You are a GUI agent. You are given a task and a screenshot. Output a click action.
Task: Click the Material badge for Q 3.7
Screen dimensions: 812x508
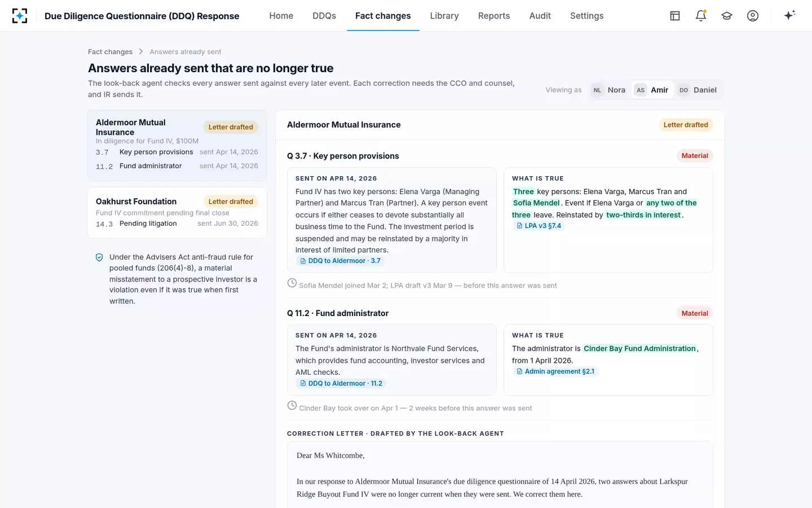coord(695,156)
